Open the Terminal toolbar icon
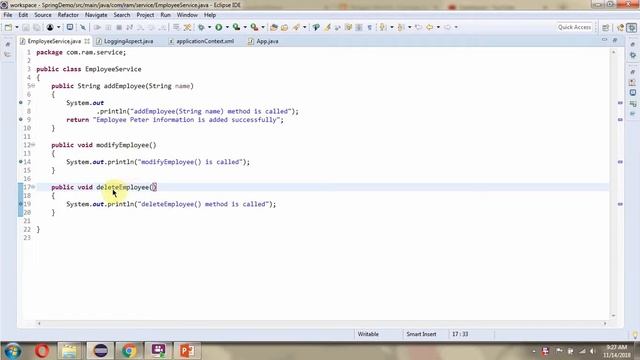 70,27
